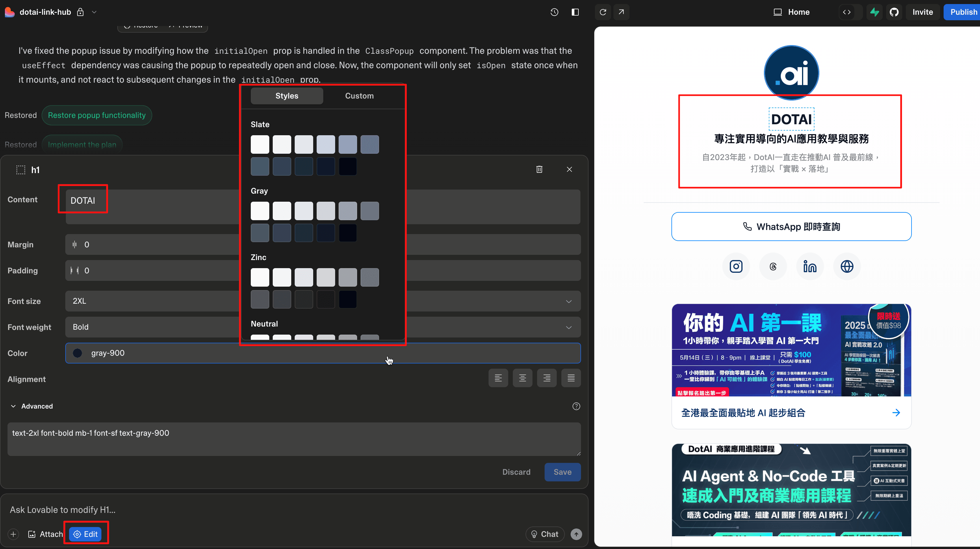980x549 pixels.
Task: Open the Color field showing gray-900
Action: 323,353
